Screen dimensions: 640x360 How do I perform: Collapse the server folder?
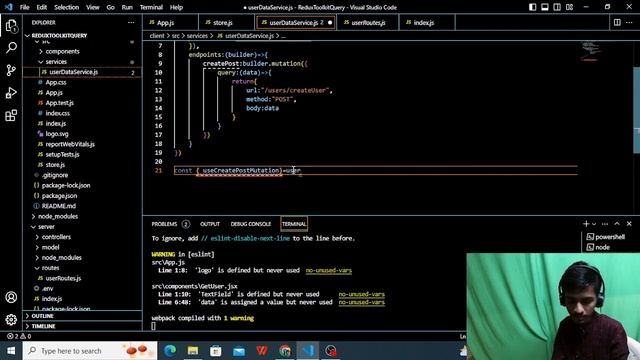click(46, 227)
